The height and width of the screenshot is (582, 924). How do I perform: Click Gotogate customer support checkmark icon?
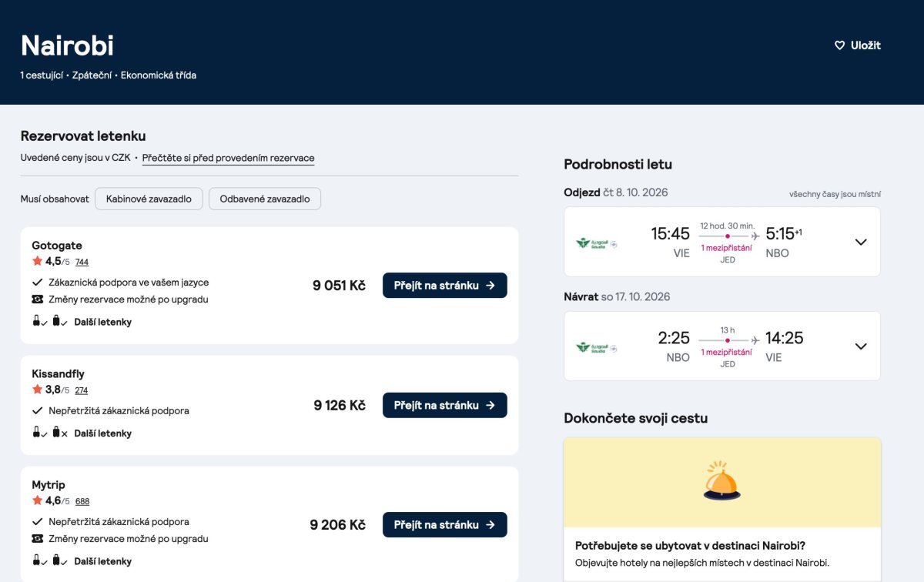pyautogui.click(x=37, y=283)
